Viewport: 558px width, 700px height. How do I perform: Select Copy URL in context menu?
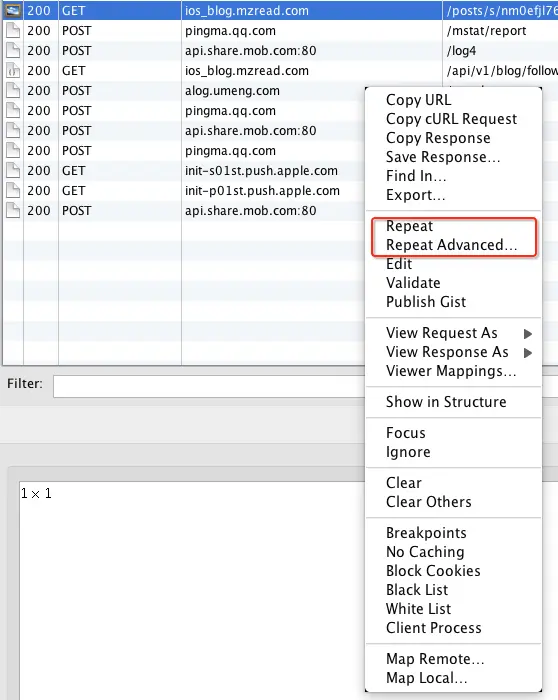click(418, 100)
